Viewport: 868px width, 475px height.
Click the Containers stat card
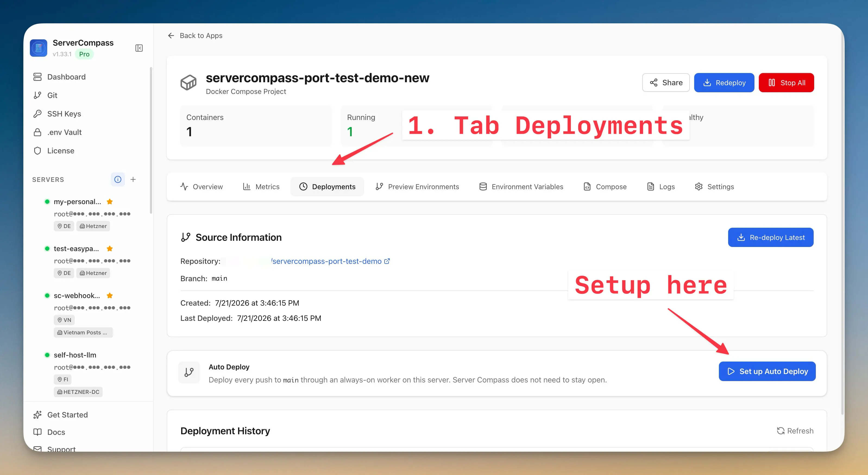pyautogui.click(x=256, y=126)
